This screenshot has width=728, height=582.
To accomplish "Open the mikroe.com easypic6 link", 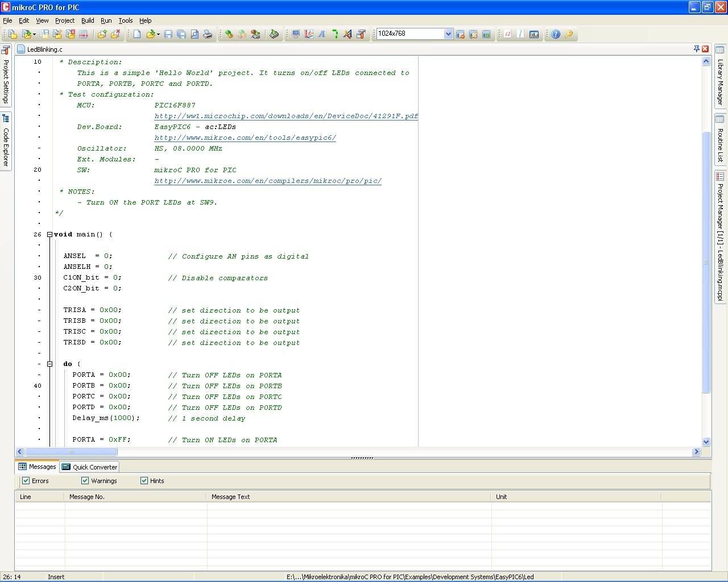I will click(245, 138).
